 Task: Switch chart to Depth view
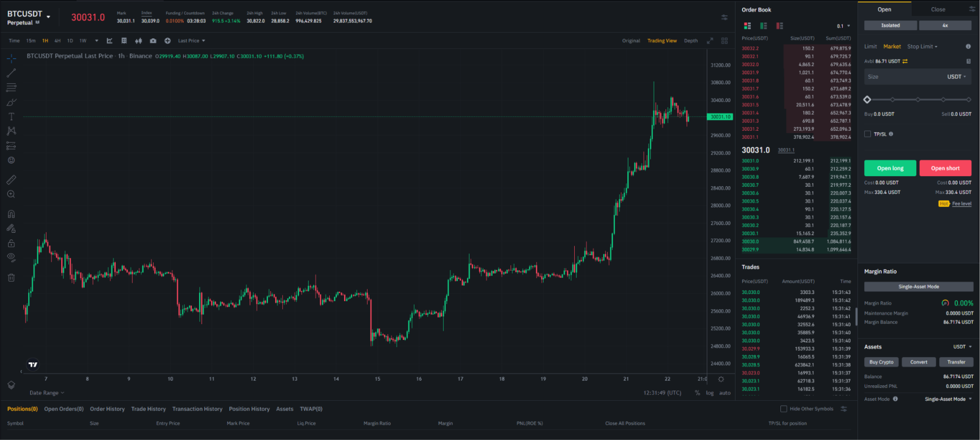point(691,41)
